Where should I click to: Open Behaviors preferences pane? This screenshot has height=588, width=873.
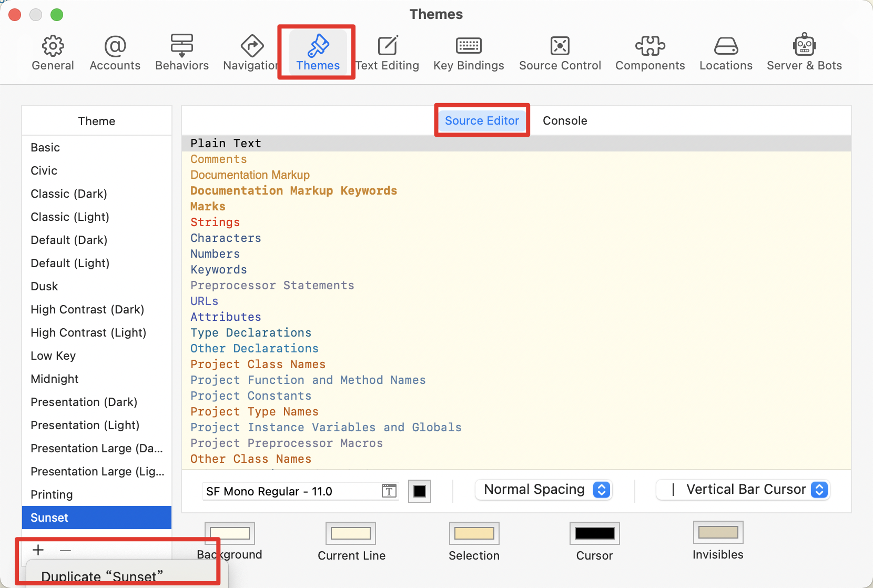[182, 53]
